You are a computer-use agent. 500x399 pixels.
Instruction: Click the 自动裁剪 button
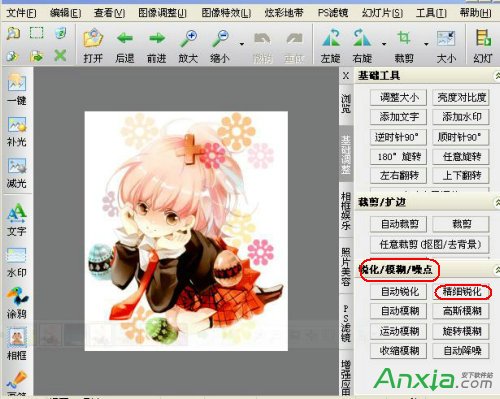tap(399, 224)
